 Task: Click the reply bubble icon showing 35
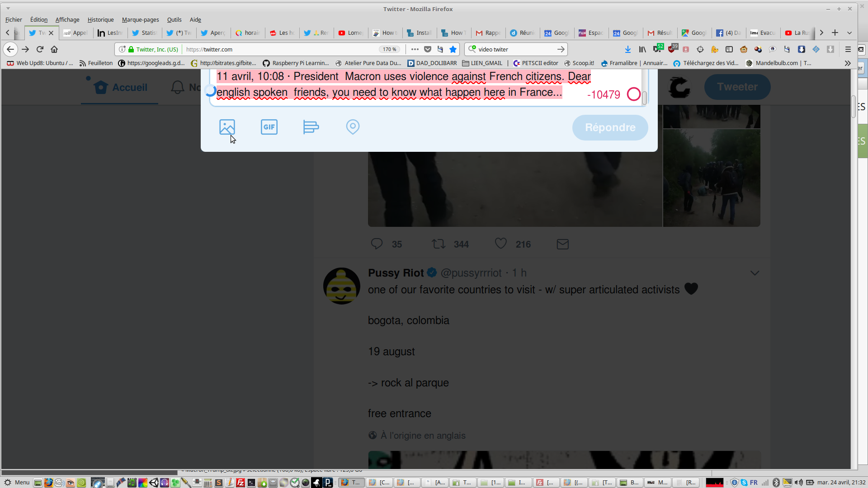pyautogui.click(x=377, y=244)
